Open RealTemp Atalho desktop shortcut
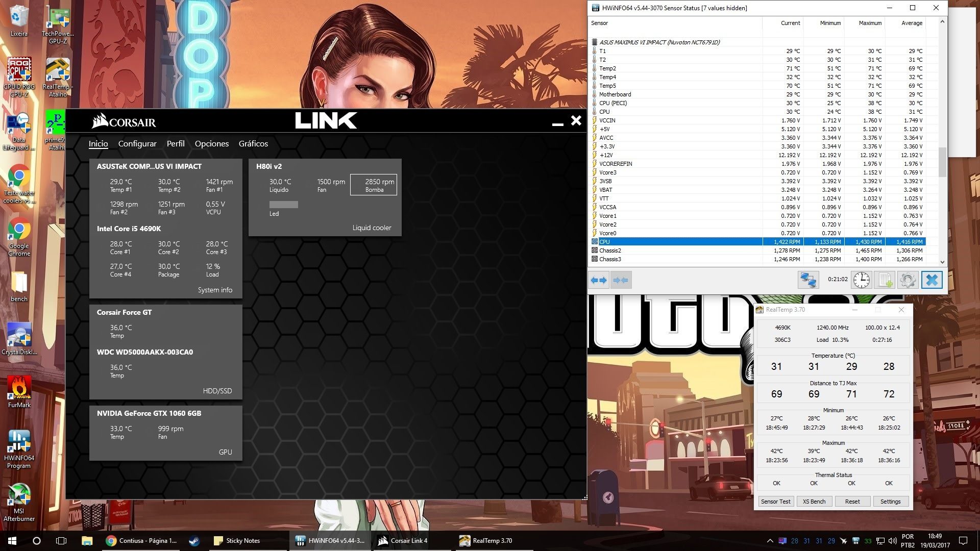The image size is (980, 551). (x=58, y=77)
